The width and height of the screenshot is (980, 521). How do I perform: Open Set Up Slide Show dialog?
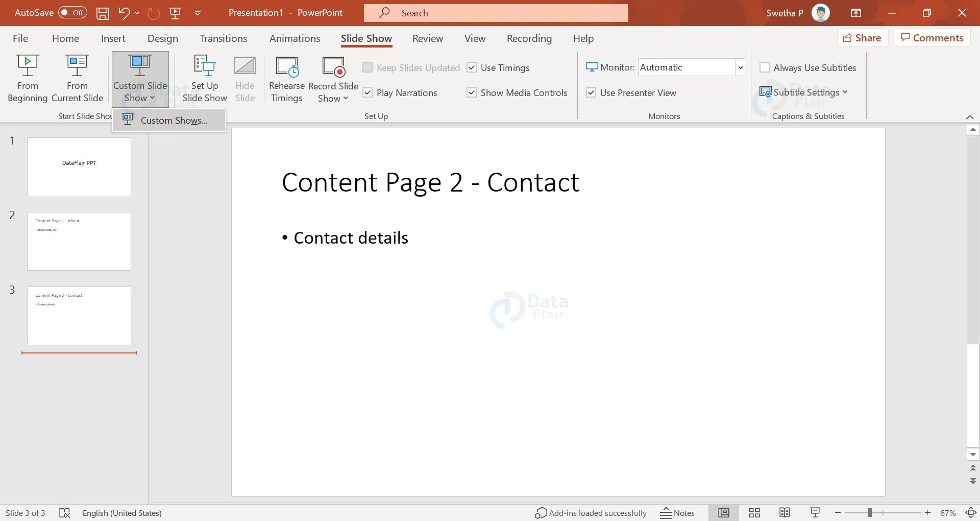(x=205, y=78)
